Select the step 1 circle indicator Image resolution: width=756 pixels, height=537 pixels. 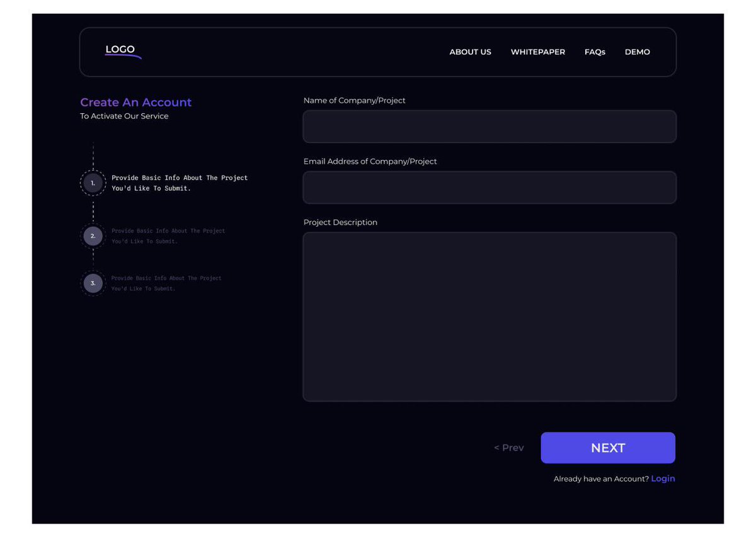pyautogui.click(x=93, y=183)
